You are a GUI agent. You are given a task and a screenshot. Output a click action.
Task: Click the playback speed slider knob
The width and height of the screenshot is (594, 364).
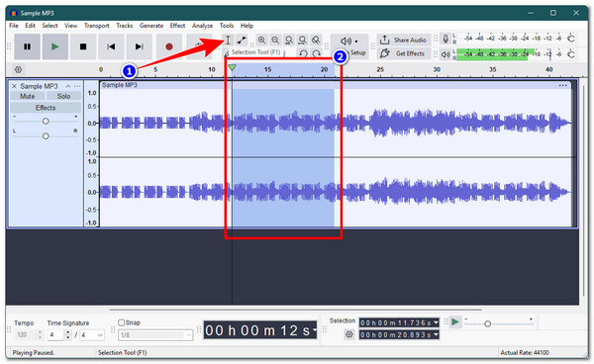tap(487, 323)
